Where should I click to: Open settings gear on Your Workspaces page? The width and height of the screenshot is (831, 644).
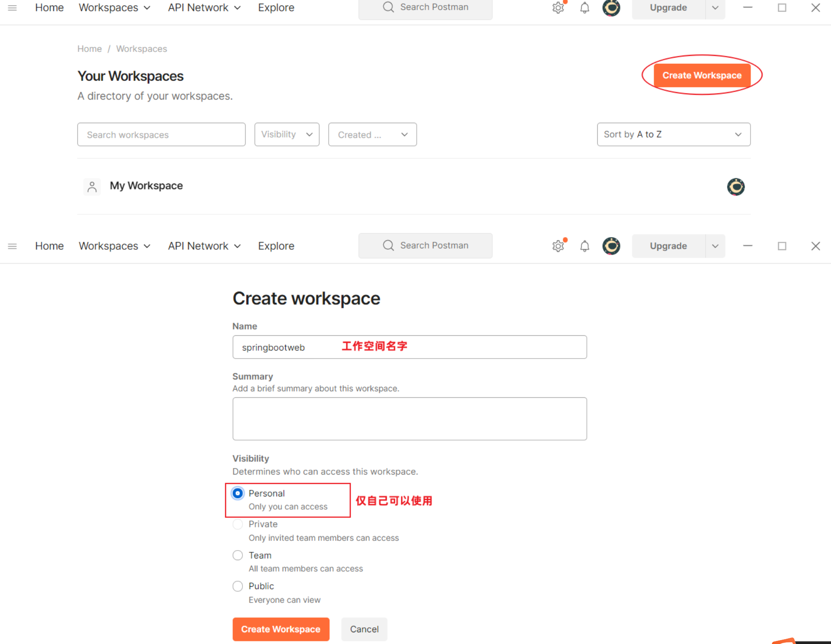(x=558, y=8)
